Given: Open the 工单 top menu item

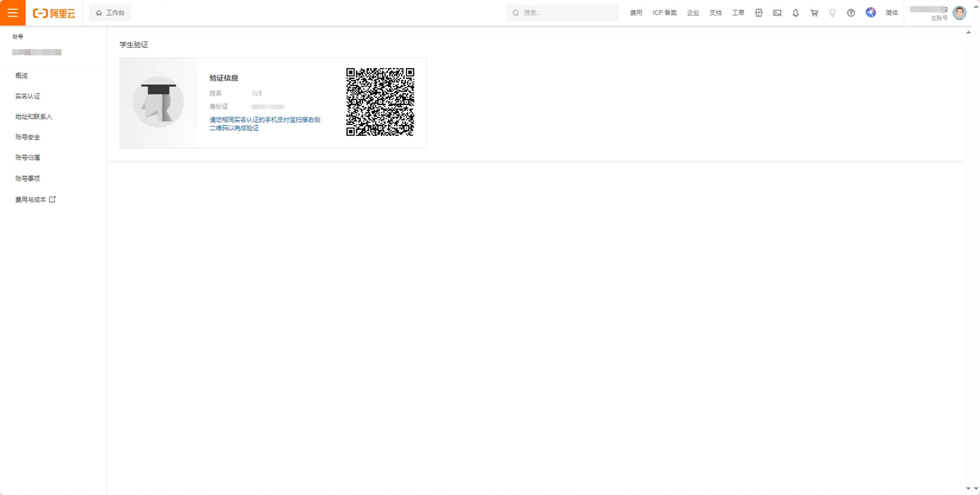Looking at the screenshot, I should point(738,12).
